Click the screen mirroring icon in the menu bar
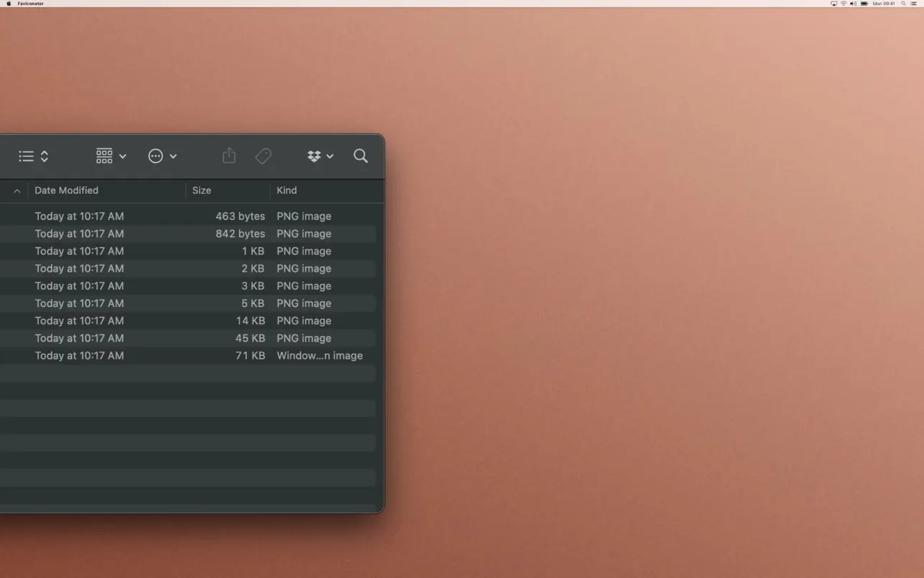This screenshot has height=578, width=924. (833, 4)
